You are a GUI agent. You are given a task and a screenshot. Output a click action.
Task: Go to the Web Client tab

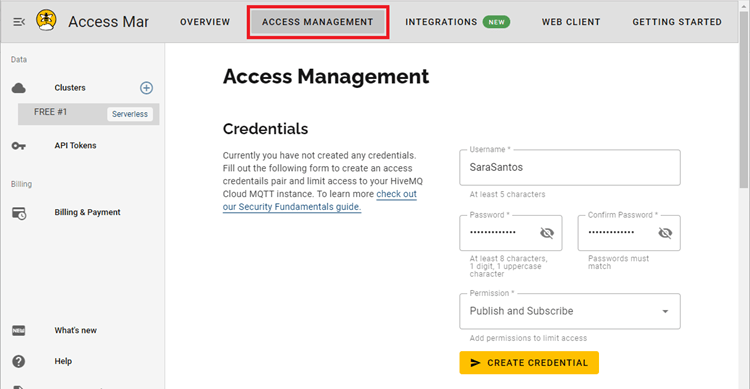point(571,22)
